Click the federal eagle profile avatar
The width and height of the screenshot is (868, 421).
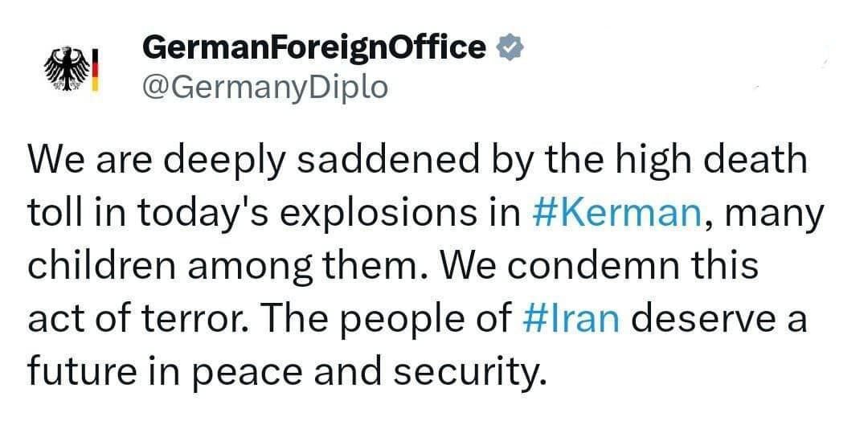click(x=68, y=69)
